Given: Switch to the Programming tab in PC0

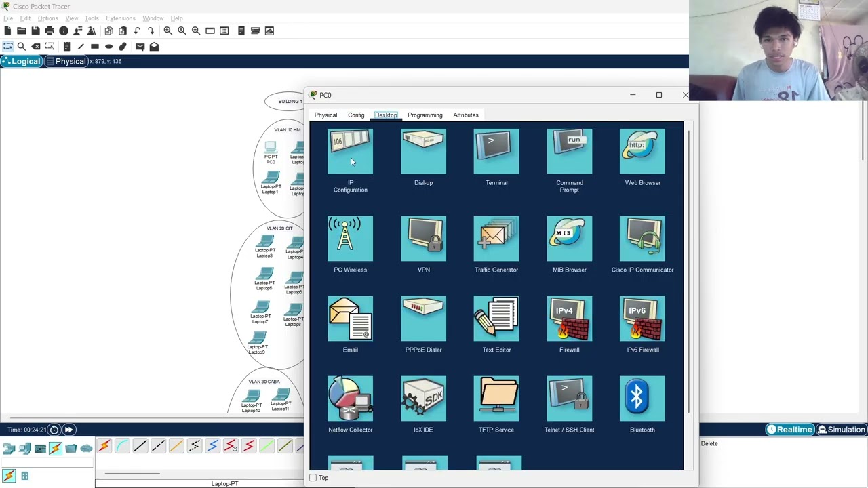Looking at the screenshot, I should 425,115.
